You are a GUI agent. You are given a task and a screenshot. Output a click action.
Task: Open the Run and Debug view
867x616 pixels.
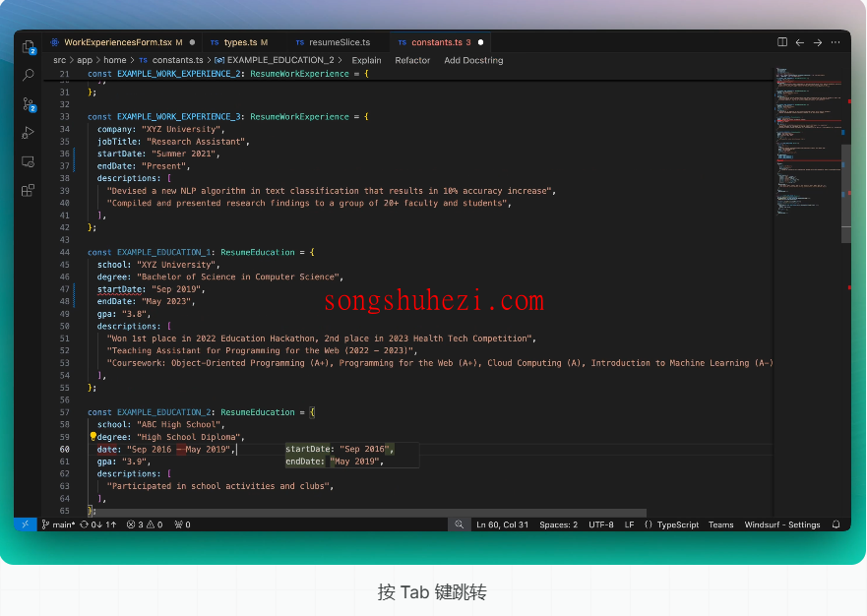[28, 133]
